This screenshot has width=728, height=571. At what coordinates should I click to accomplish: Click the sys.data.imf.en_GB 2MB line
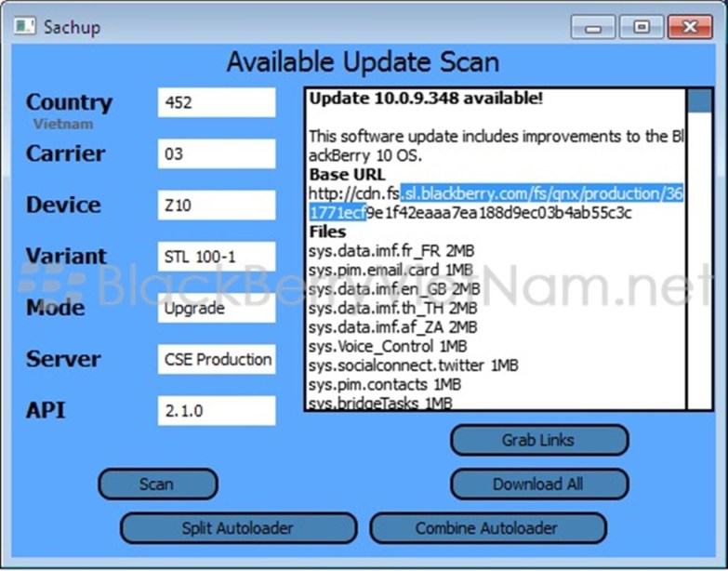click(x=394, y=289)
